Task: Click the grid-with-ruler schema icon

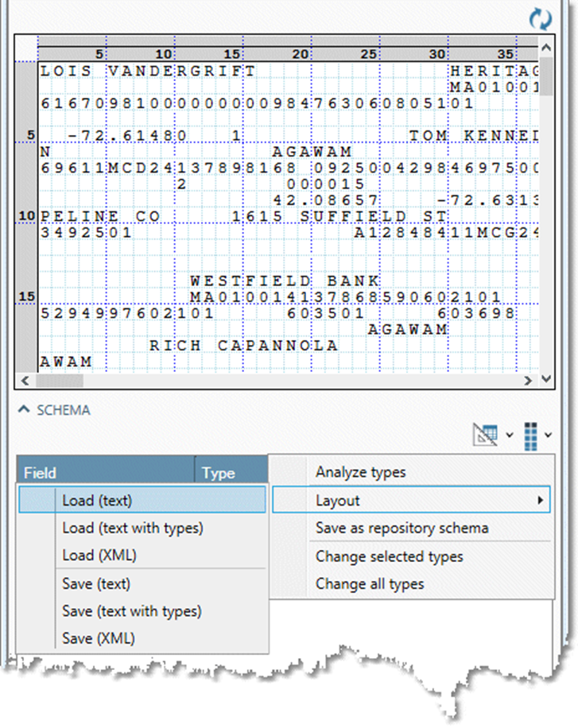Action: [x=484, y=434]
